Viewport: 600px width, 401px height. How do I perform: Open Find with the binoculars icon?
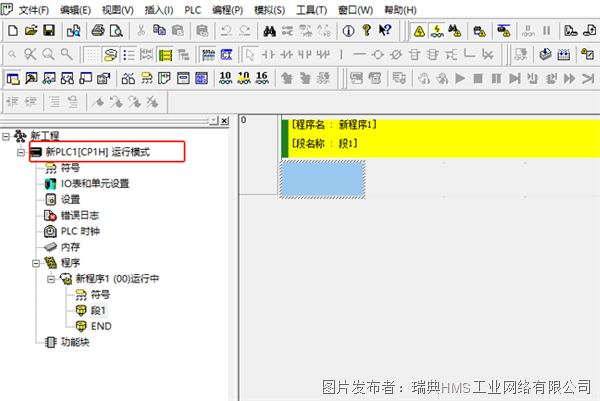click(269, 31)
